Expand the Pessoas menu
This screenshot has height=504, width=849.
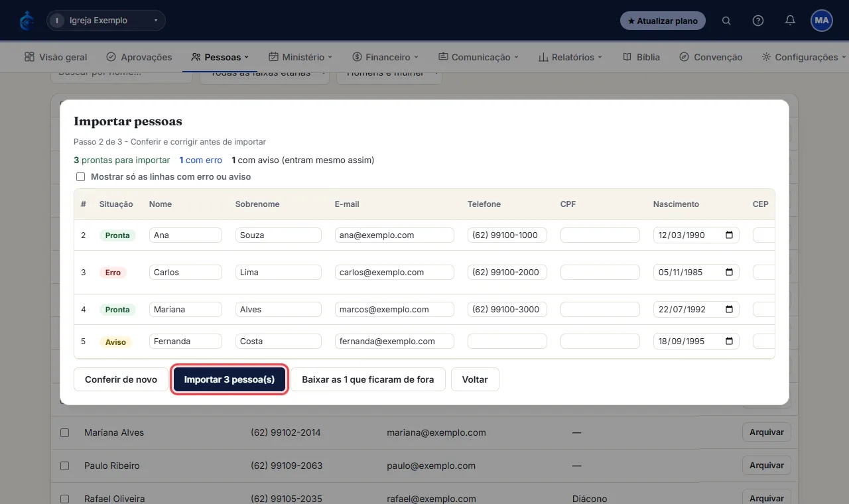(x=220, y=57)
